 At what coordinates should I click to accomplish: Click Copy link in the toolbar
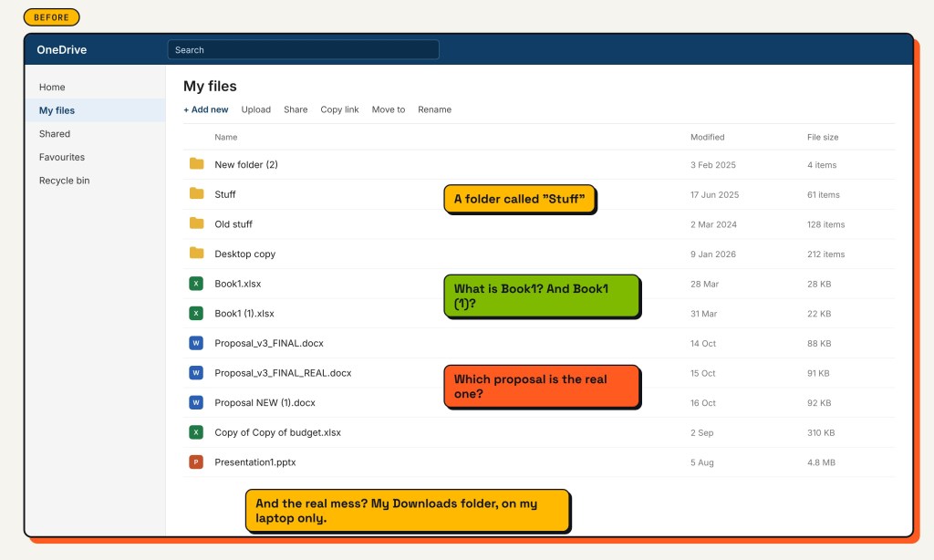pyautogui.click(x=339, y=109)
